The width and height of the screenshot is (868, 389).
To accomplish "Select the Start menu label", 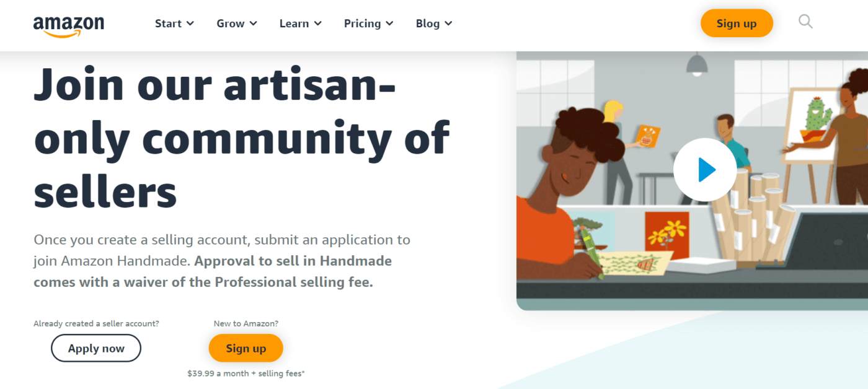I will point(168,24).
